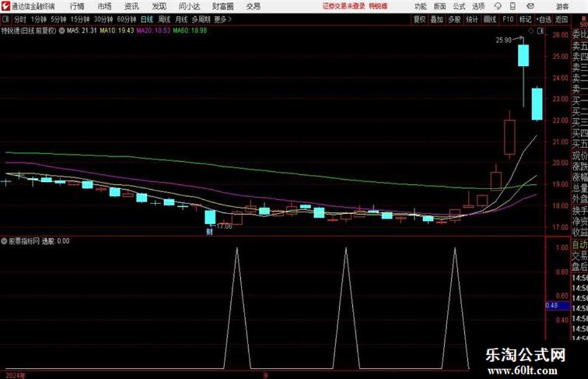This screenshot has height=379, width=588.
Task: Click the 17.06 low price label
Action: click(x=224, y=227)
